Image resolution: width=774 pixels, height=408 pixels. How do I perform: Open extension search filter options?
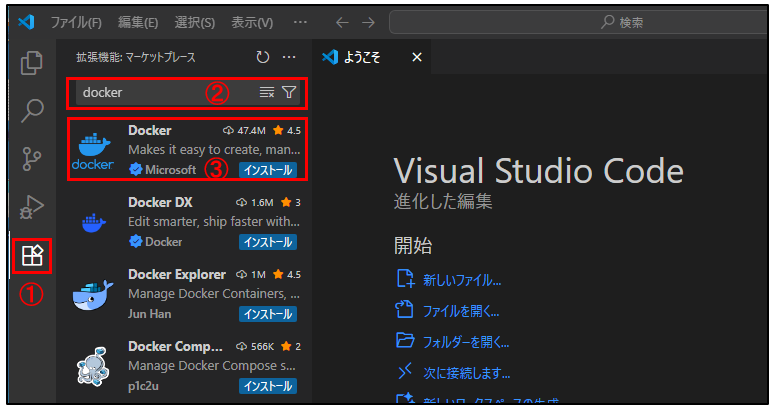coord(289,93)
